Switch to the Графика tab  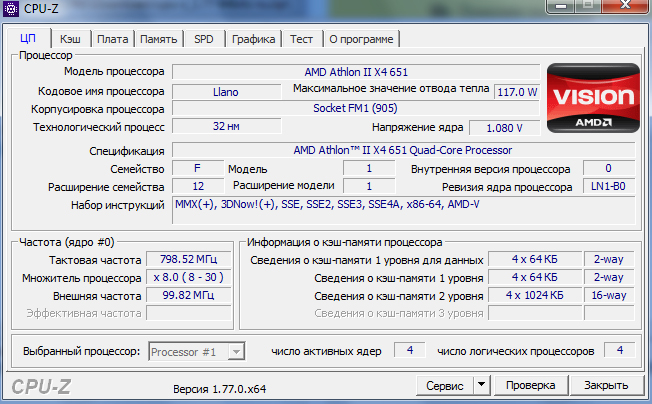[x=254, y=39]
